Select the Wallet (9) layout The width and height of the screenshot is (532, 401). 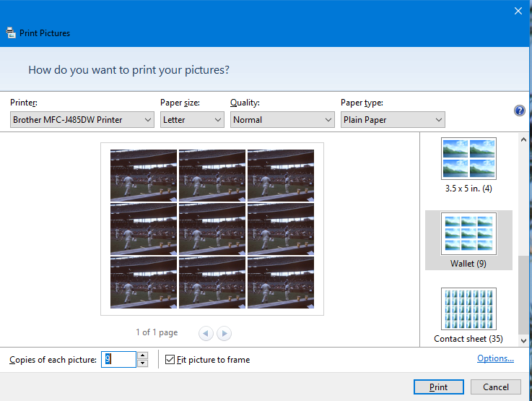468,240
